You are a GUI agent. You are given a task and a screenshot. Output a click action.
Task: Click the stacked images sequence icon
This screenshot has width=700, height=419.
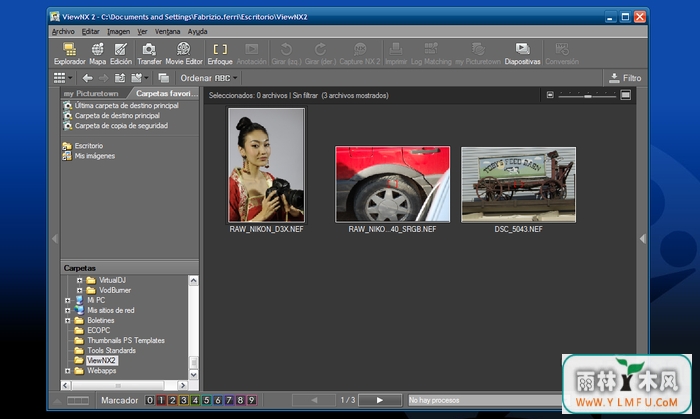(x=163, y=78)
